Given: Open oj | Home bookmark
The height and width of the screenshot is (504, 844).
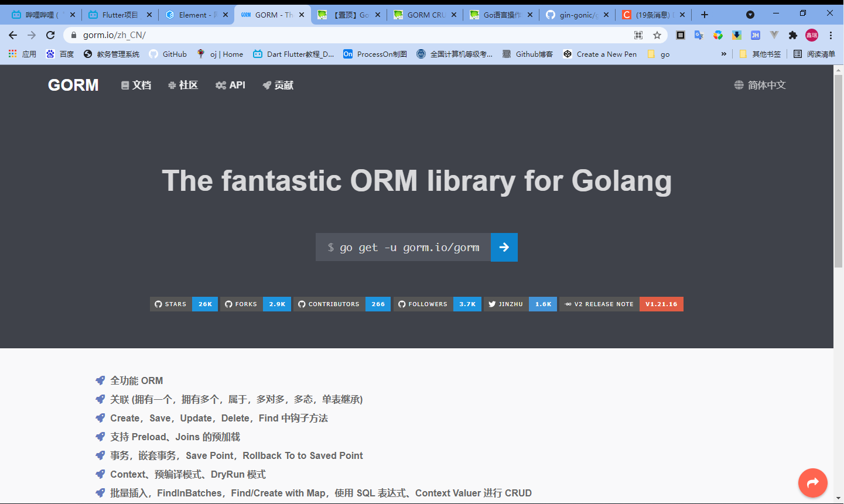Looking at the screenshot, I should 220,54.
